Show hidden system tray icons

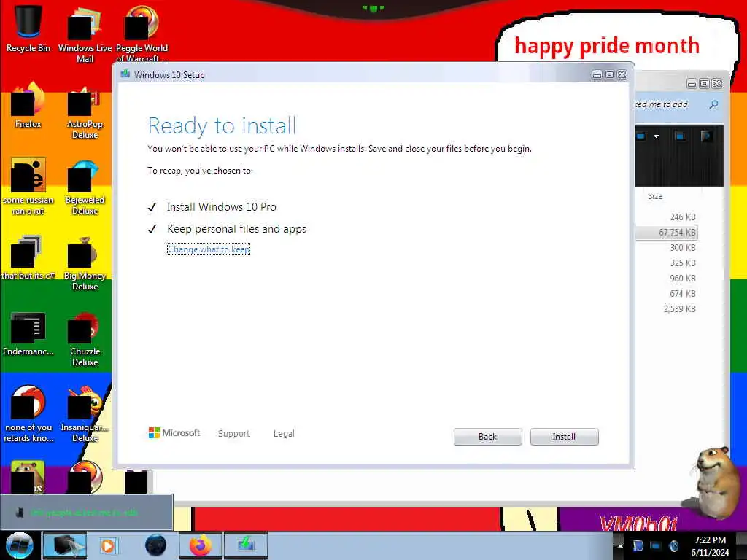coord(620,545)
